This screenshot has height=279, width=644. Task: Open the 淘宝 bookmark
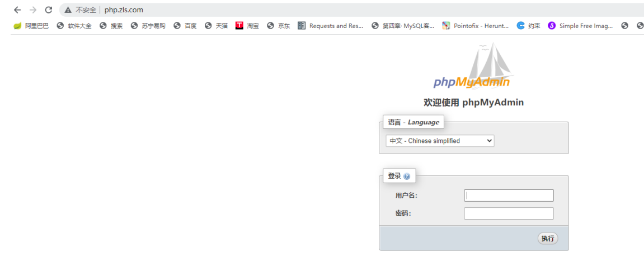(x=247, y=26)
